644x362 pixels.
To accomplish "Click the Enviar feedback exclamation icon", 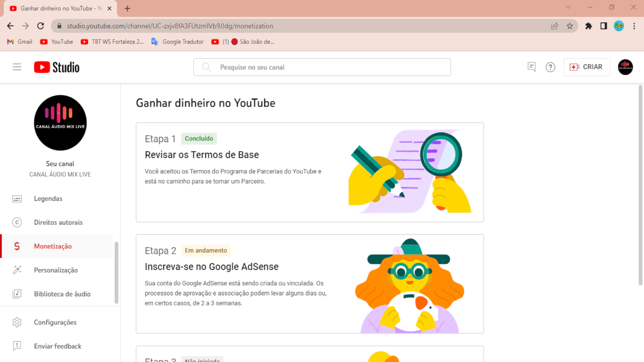I will click(17, 346).
